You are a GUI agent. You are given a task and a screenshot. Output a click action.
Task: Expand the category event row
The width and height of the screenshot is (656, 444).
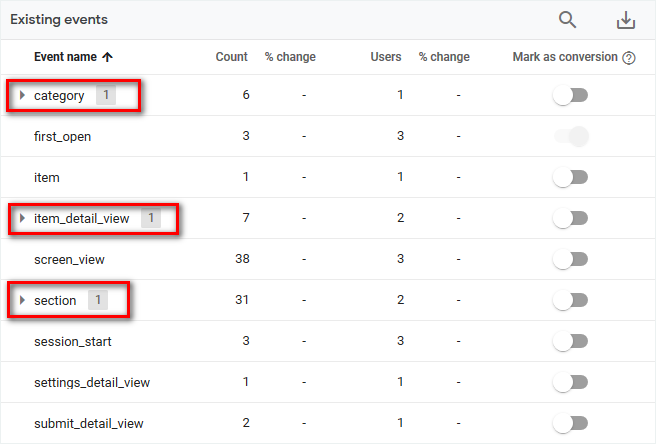(x=22, y=96)
